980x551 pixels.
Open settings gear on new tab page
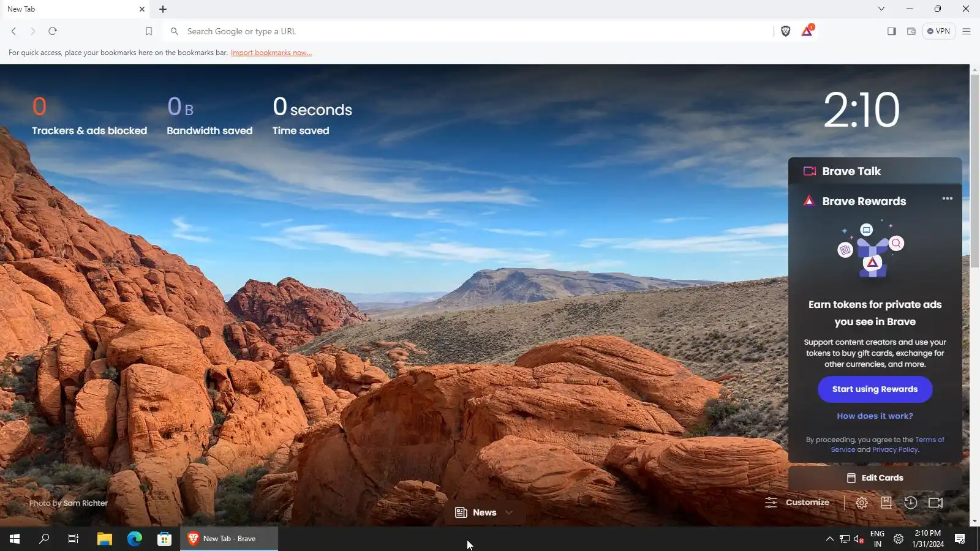click(862, 503)
